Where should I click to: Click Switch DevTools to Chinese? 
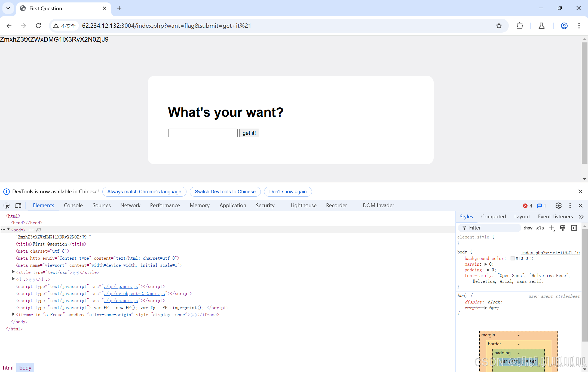[x=225, y=192]
